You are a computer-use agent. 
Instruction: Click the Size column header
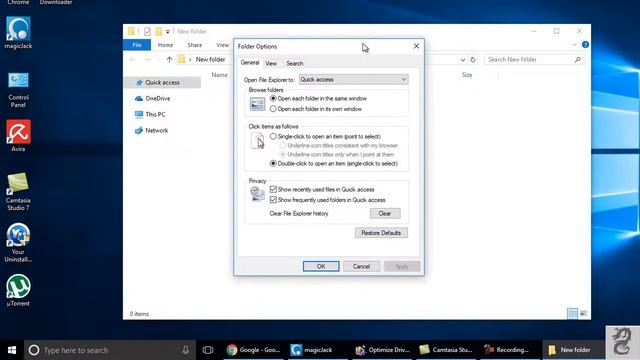coord(467,75)
